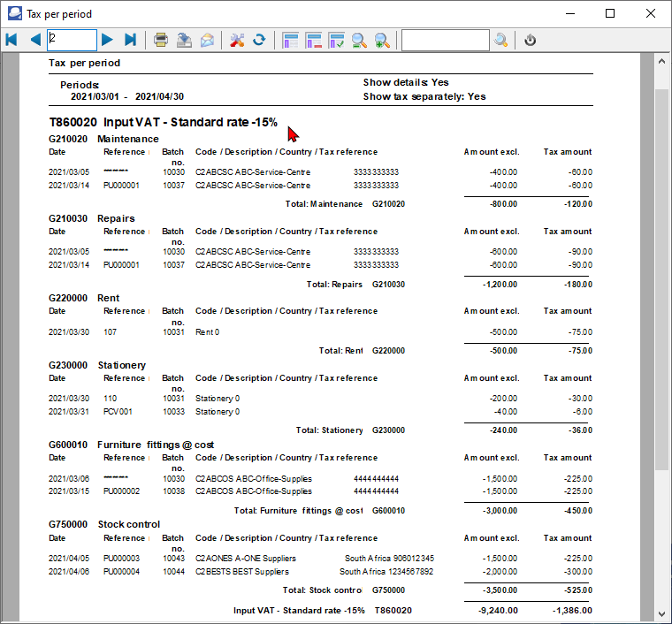The height and width of the screenshot is (624, 672).
Task: Click the first report layout icon
Action: 290,40
